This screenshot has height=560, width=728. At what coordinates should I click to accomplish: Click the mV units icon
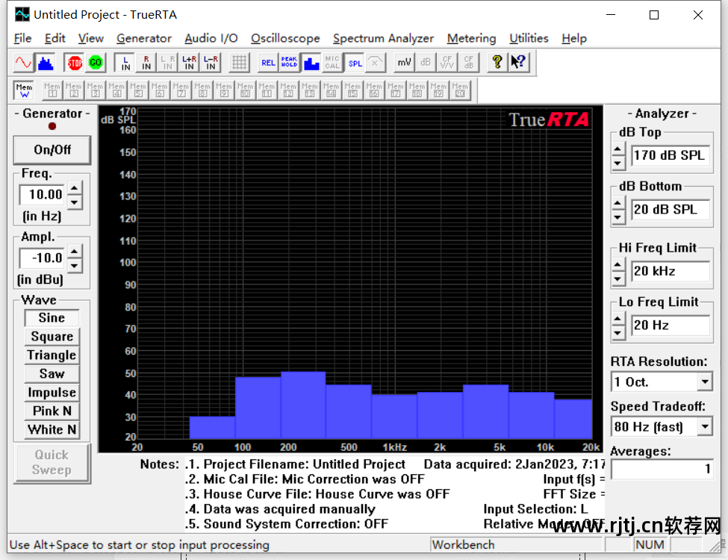coord(405,62)
